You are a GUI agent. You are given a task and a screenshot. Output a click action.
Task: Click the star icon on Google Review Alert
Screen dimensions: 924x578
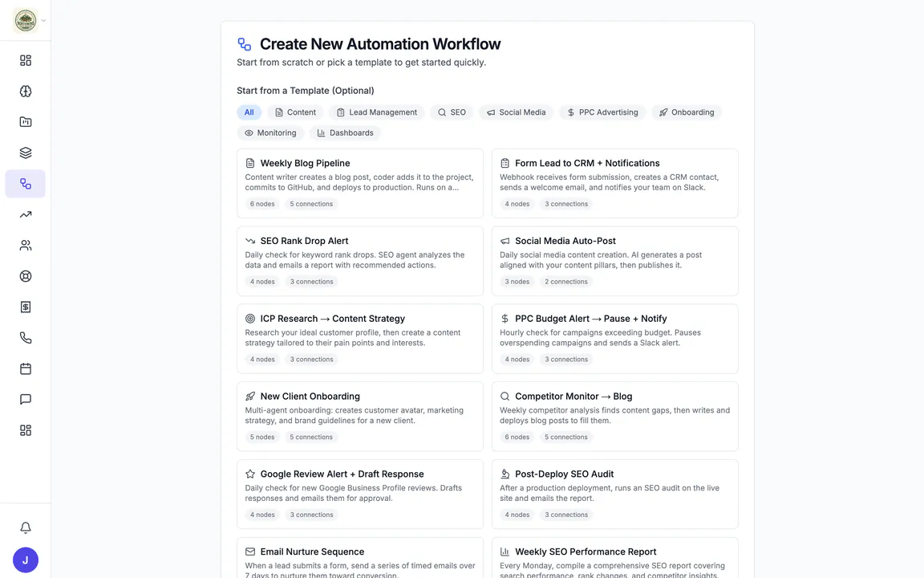coord(250,474)
